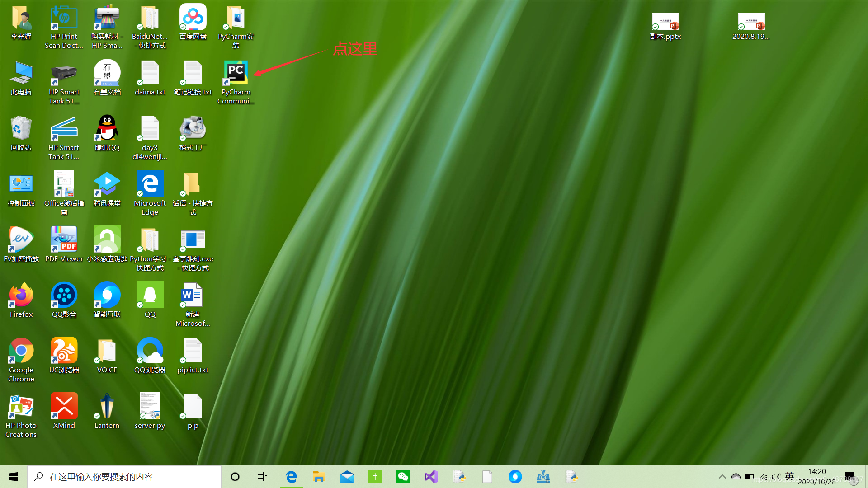The image size is (868, 488).
Task: Open the 李光辉 user folder
Action: (x=21, y=23)
